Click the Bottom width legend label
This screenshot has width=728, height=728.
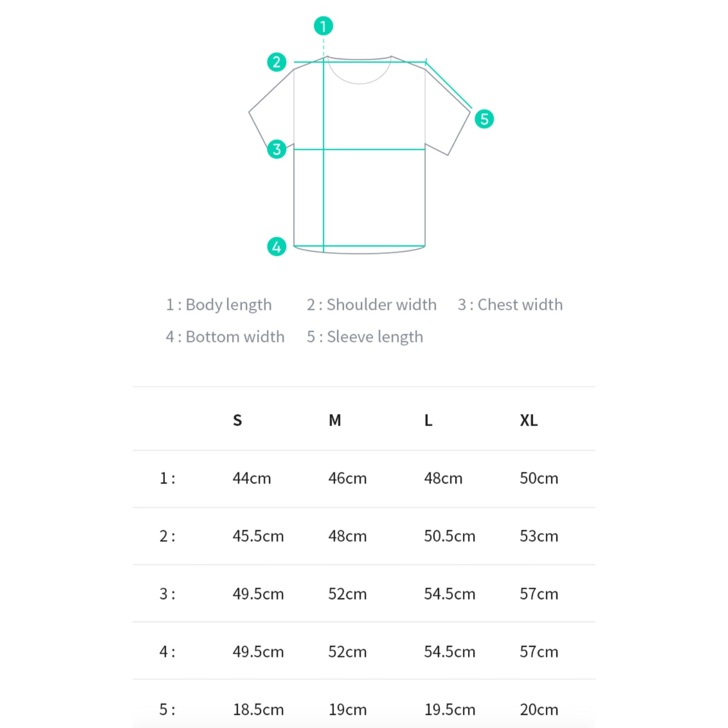coord(225,337)
